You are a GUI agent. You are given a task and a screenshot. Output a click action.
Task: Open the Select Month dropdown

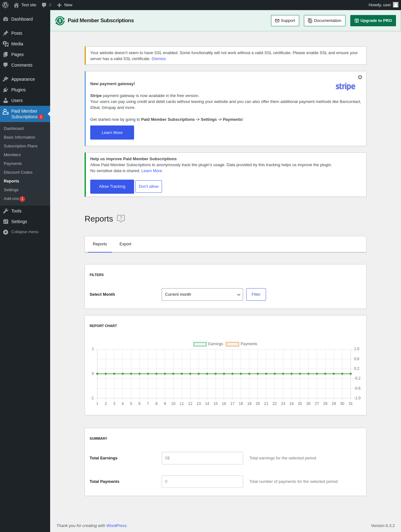tap(202, 294)
